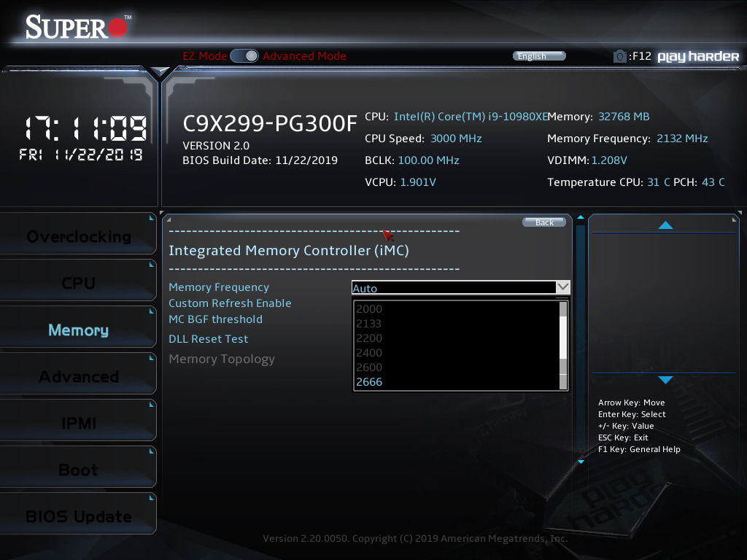The image size is (747, 560).
Task: Pick 2600 from the frequency list
Action: point(369,367)
